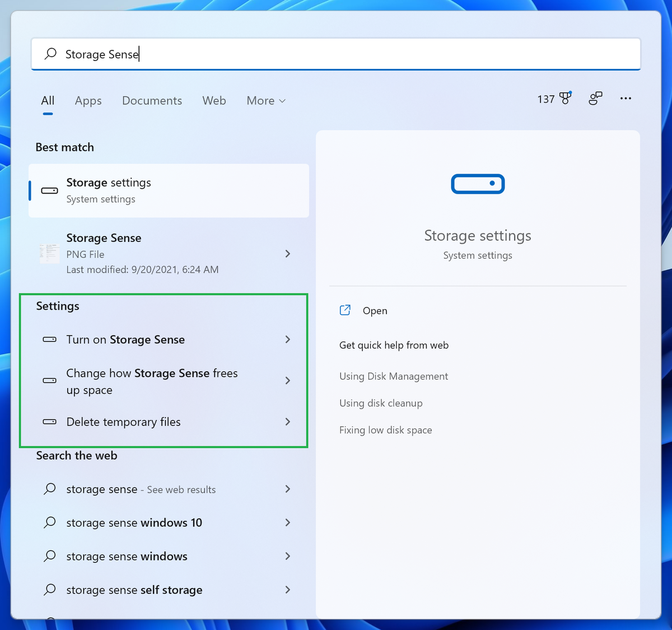Select the drive icon beside Delete temporary files

(49, 422)
